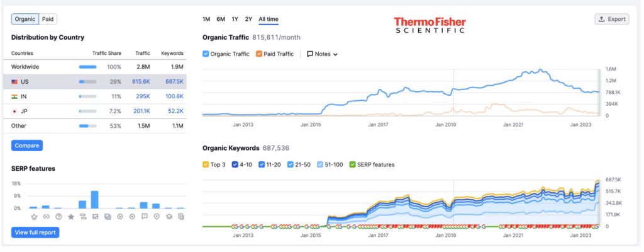The image size is (644, 252).
Task: Click the Local pack location pin icon
Action: pyautogui.click(x=157, y=217)
